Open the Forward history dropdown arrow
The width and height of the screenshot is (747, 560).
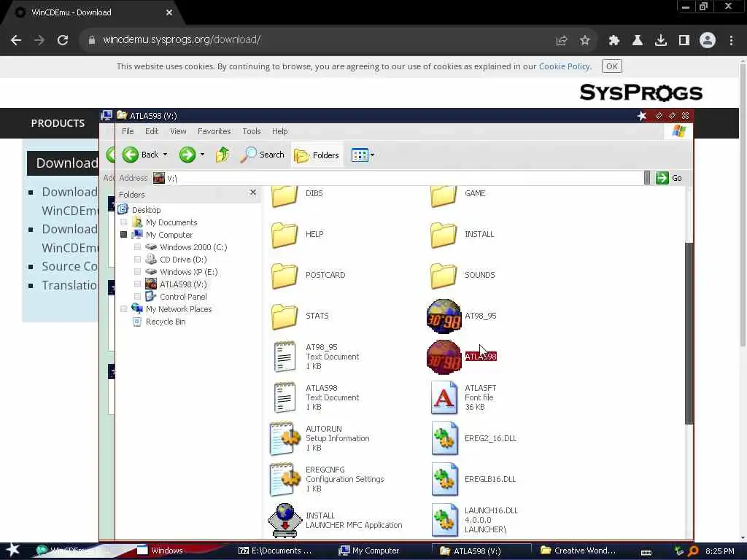coord(203,155)
